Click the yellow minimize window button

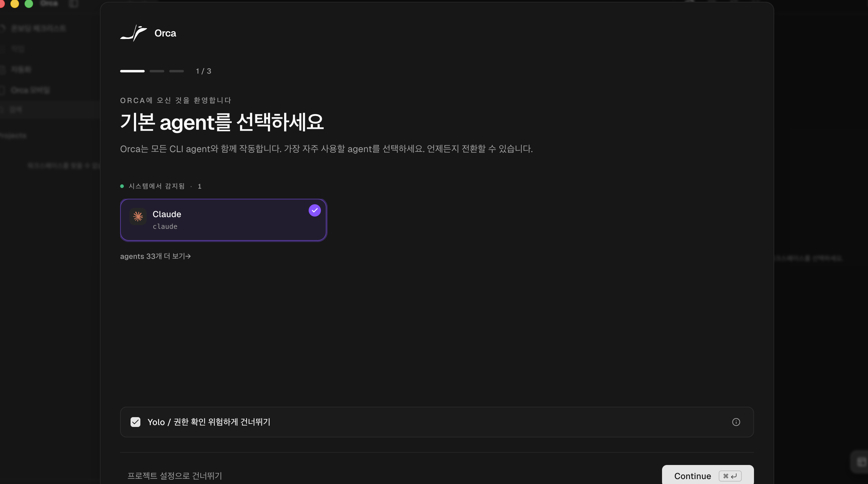pyautogui.click(x=14, y=4)
